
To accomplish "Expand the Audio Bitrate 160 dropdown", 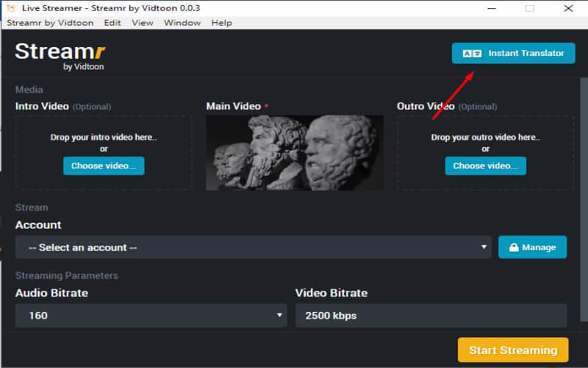I will tap(151, 316).
